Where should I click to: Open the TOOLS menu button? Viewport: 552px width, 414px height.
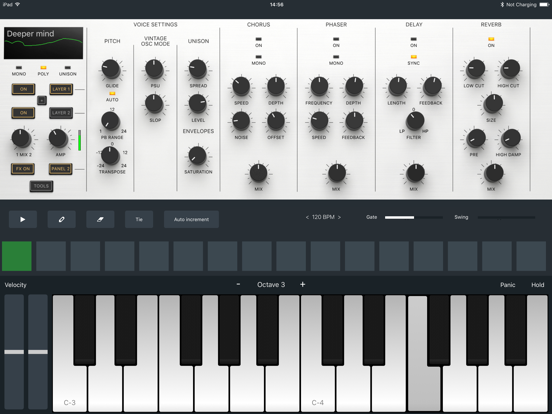42,186
